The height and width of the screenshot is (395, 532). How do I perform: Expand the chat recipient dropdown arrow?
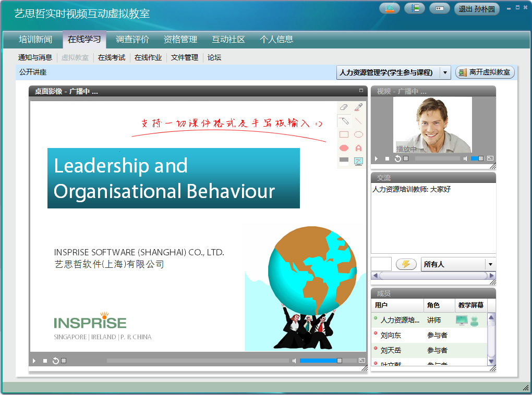(x=490, y=264)
